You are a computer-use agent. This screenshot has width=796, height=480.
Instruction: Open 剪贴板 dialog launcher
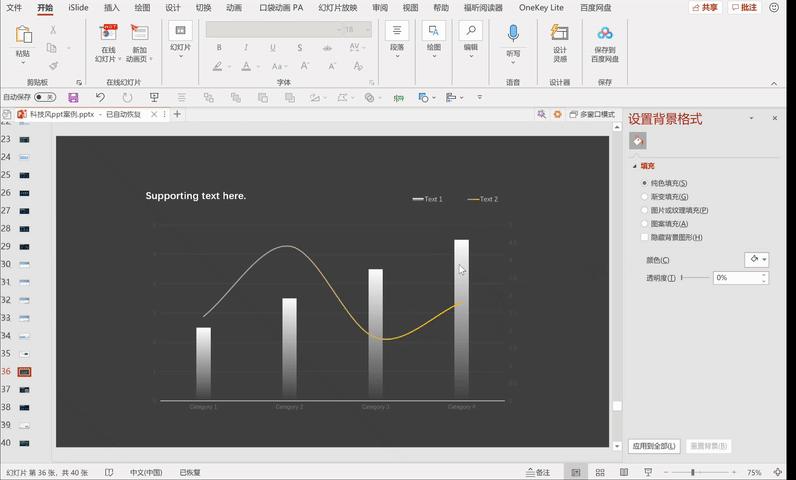[x=79, y=82]
